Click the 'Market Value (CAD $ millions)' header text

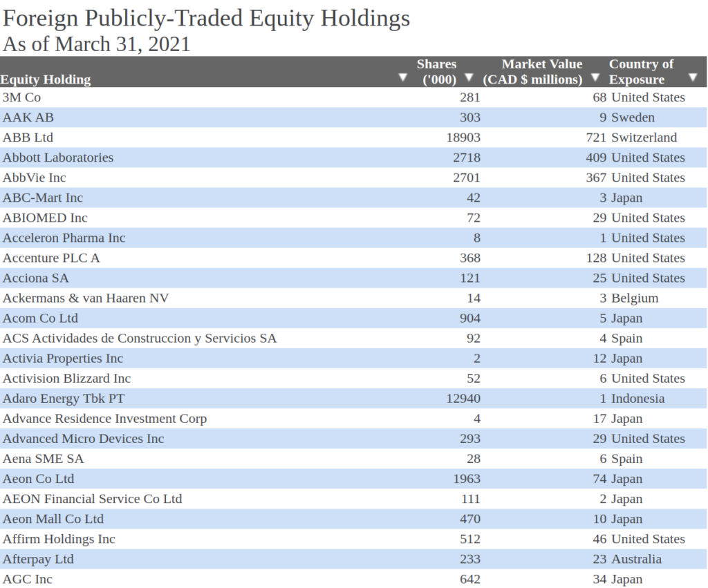[533, 72]
